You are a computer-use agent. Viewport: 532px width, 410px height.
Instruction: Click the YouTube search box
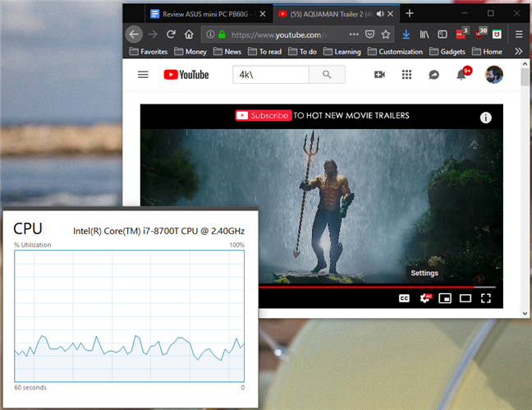(271, 75)
